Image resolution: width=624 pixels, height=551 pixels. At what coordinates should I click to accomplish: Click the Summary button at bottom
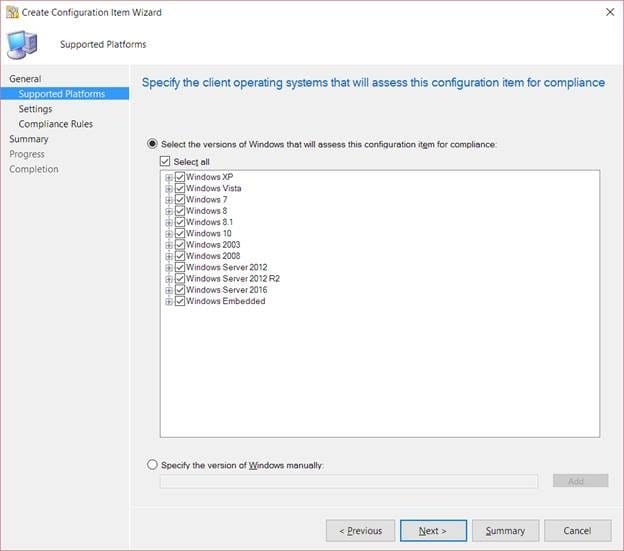pyautogui.click(x=505, y=530)
